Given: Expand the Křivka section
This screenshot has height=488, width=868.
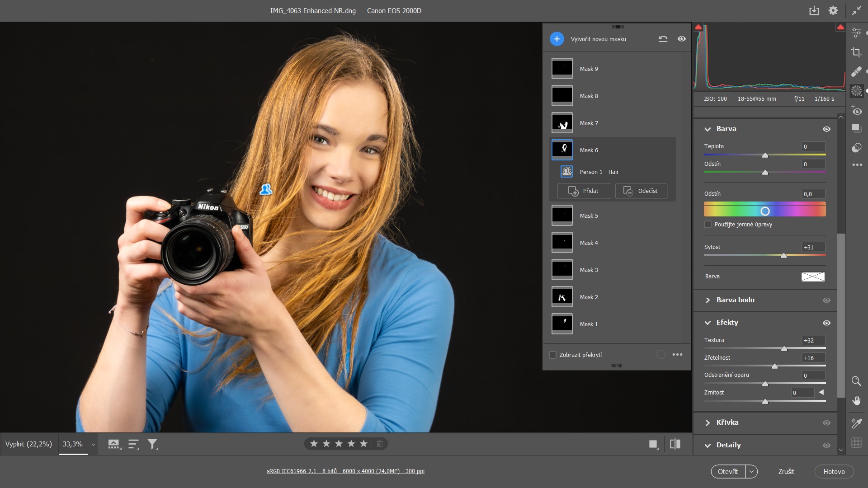Looking at the screenshot, I should click(708, 423).
